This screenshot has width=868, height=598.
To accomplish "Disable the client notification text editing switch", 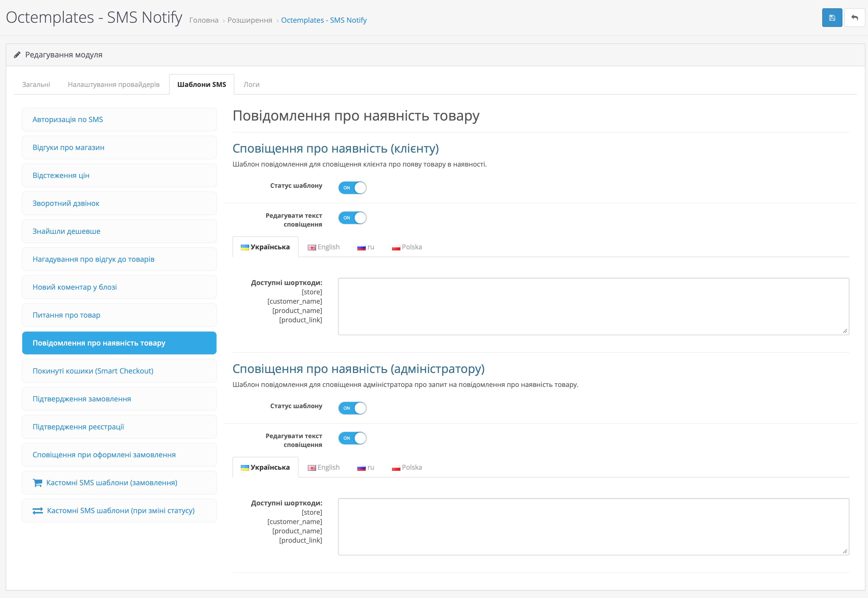I will [352, 218].
